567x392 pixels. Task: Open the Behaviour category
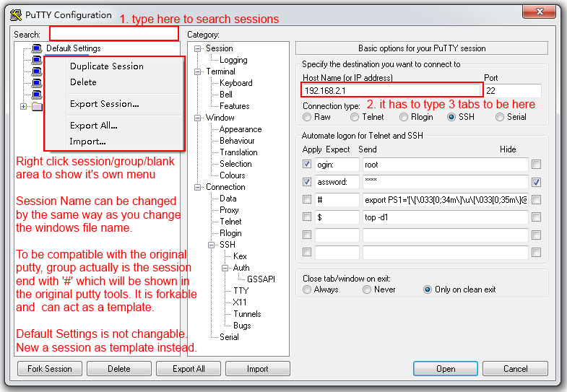237,141
